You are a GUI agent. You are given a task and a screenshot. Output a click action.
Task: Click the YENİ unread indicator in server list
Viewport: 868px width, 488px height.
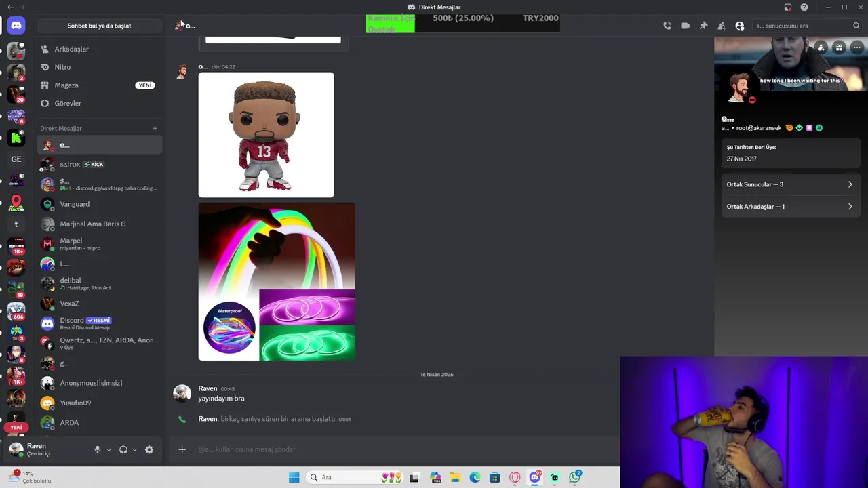16,428
